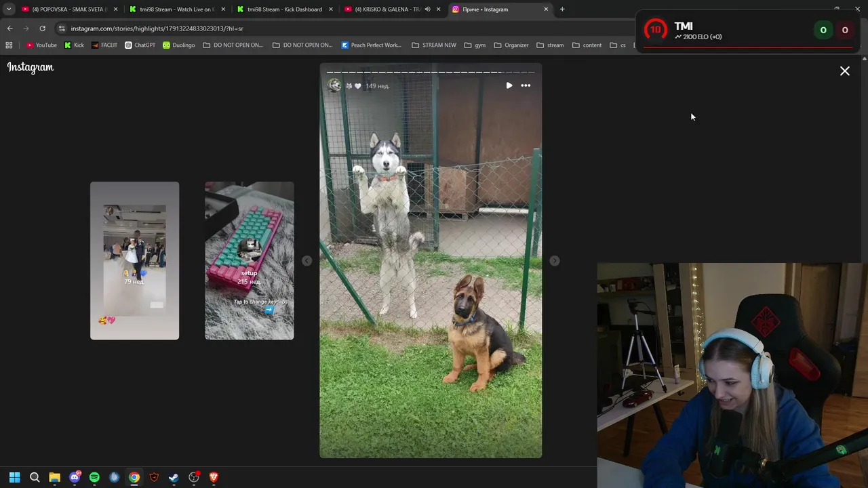Open the Kick bookmark
The height and width of the screenshot is (488, 868).
click(75, 45)
